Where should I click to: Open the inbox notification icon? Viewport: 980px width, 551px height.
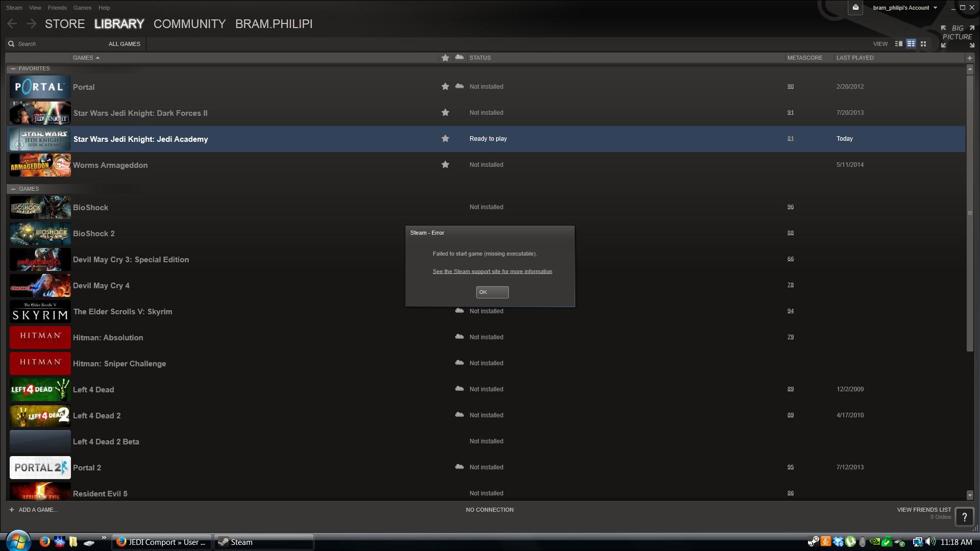pos(855,8)
